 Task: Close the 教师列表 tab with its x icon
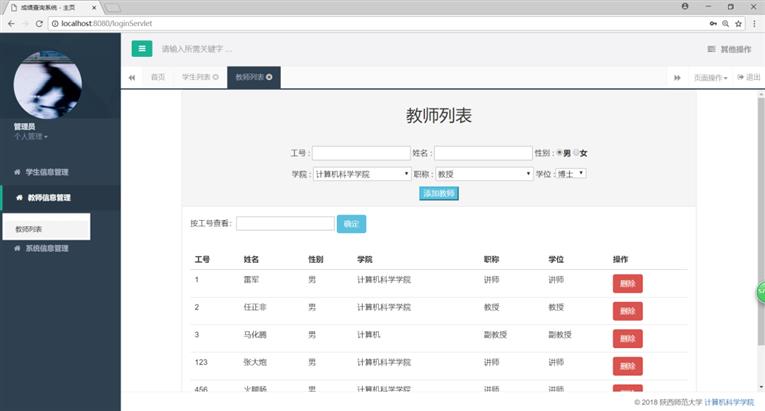[x=269, y=77]
